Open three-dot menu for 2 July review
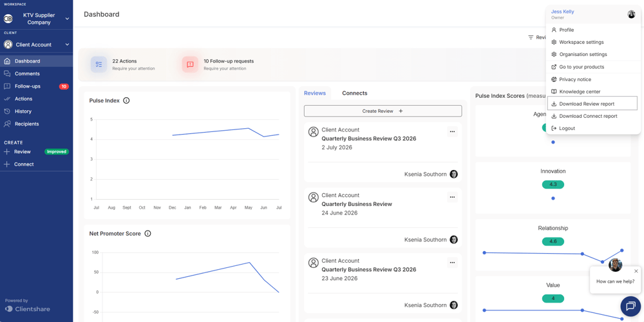Viewport: 644px width, 322px height. click(x=452, y=131)
